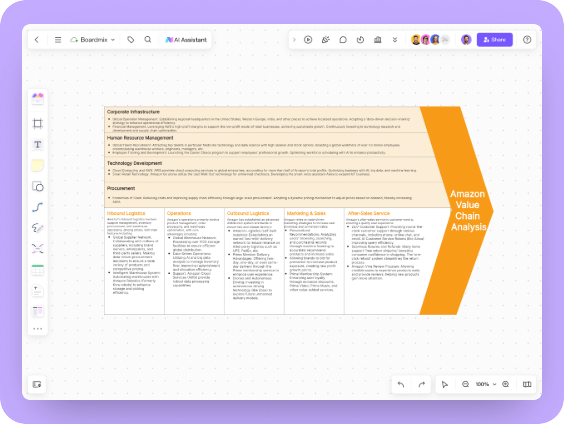The width and height of the screenshot is (564, 424).
Task: Open the 100% zoom level dropdown
Action: point(486,384)
